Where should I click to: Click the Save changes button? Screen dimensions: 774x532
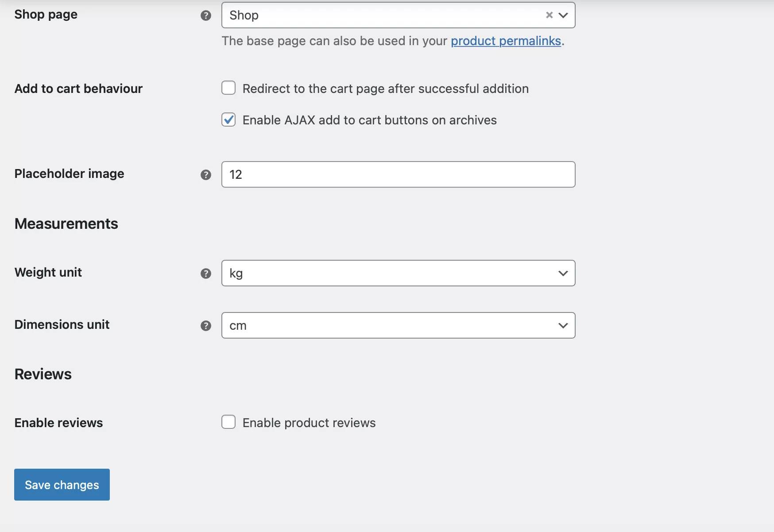(x=62, y=485)
